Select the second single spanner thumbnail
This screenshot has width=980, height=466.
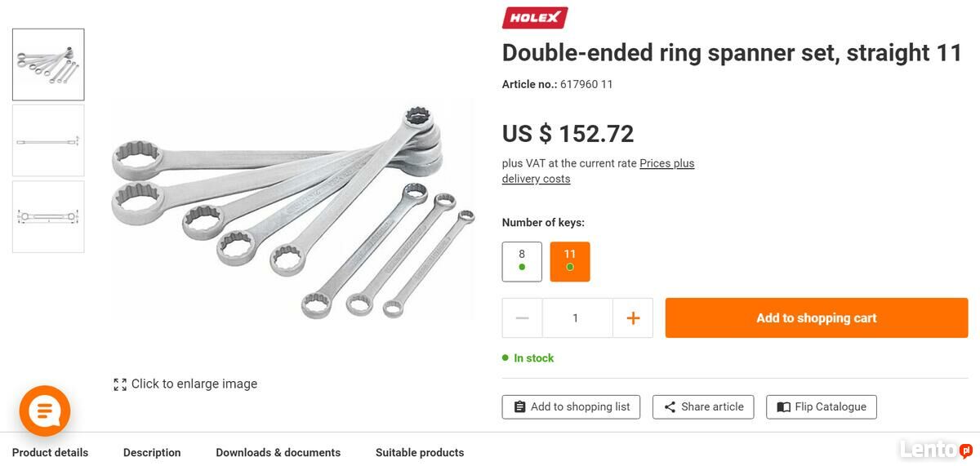[48, 140]
